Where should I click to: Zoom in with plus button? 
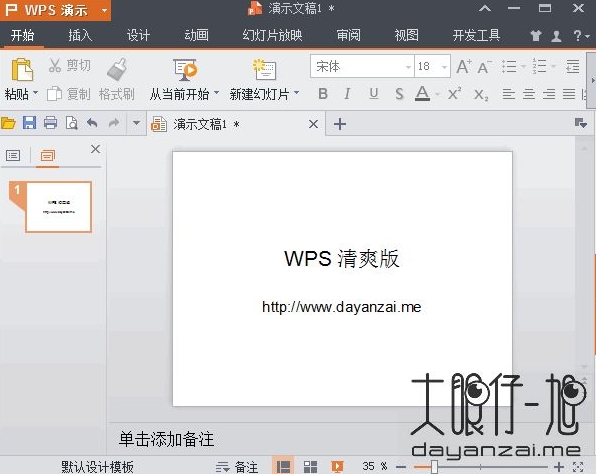click(x=559, y=466)
